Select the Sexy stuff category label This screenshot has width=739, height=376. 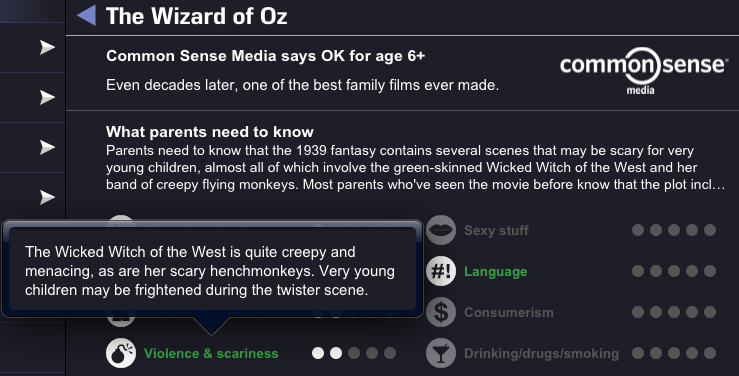point(496,230)
